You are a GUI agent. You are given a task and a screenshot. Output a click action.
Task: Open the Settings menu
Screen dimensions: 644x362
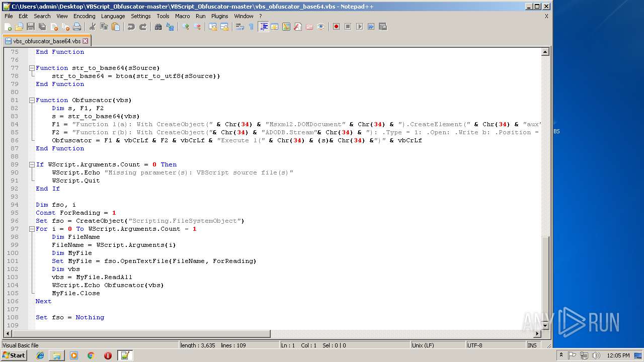pos(141,16)
